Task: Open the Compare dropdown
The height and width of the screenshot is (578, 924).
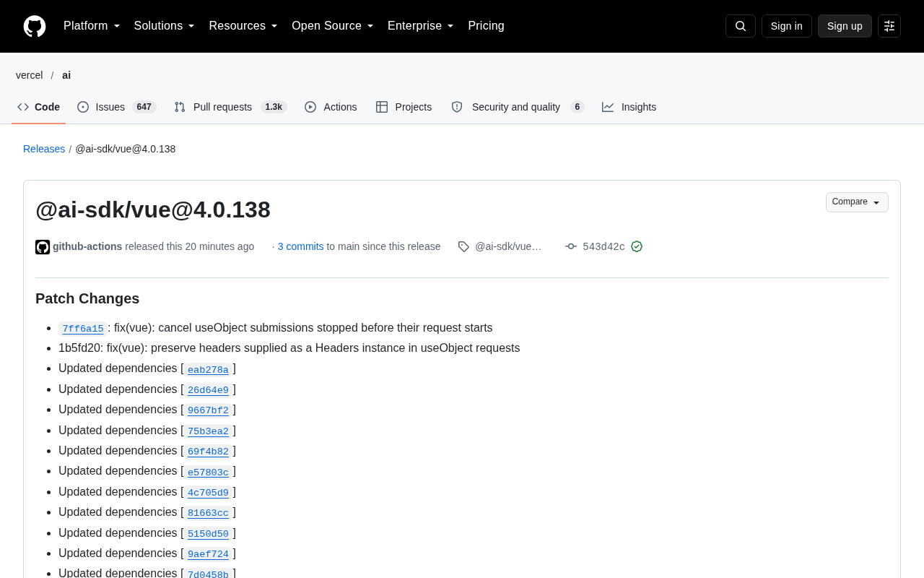Action: pyautogui.click(x=857, y=202)
